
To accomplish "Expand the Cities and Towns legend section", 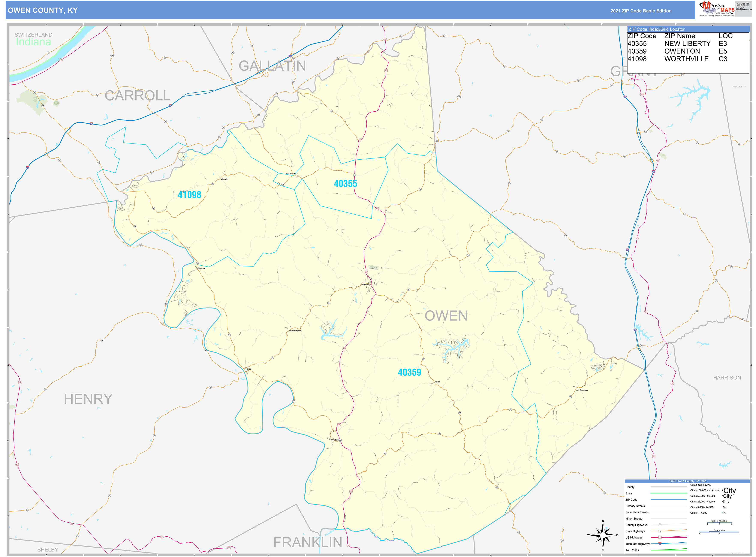I will click(700, 485).
